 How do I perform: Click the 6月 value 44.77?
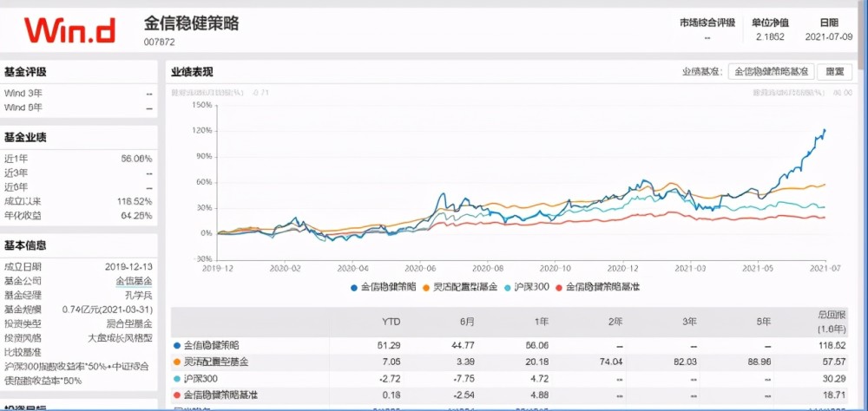tap(464, 345)
